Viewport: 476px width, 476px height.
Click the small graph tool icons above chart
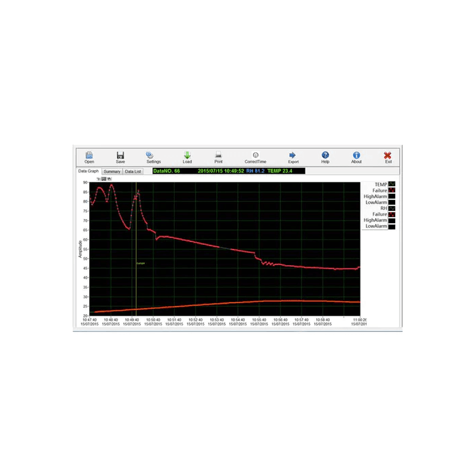[x=104, y=179]
